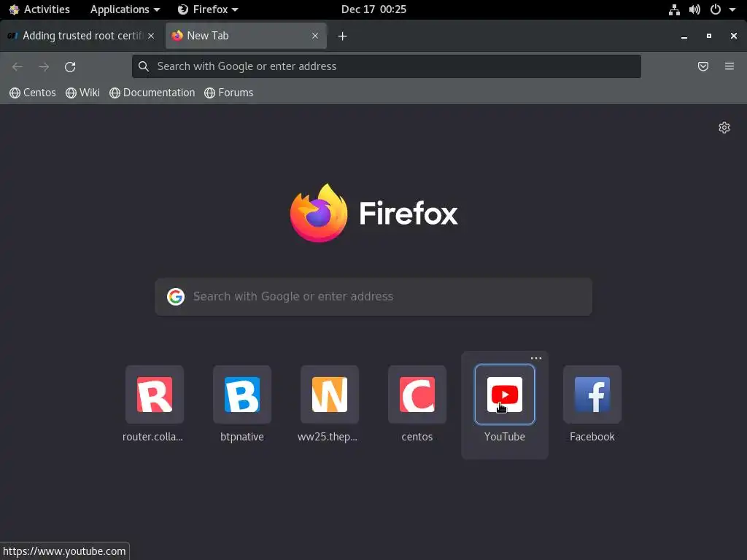This screenshot has width=747, height=560.
Task: Open the Centos bookmark
Action: pos(33,93)
